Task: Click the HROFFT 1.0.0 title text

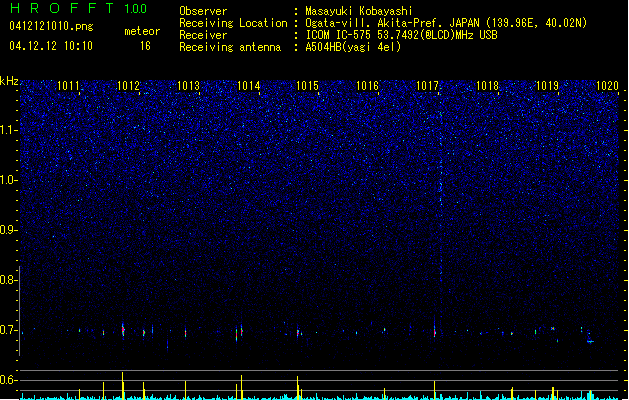Action: pyautogui.click(x=78, y=8)
